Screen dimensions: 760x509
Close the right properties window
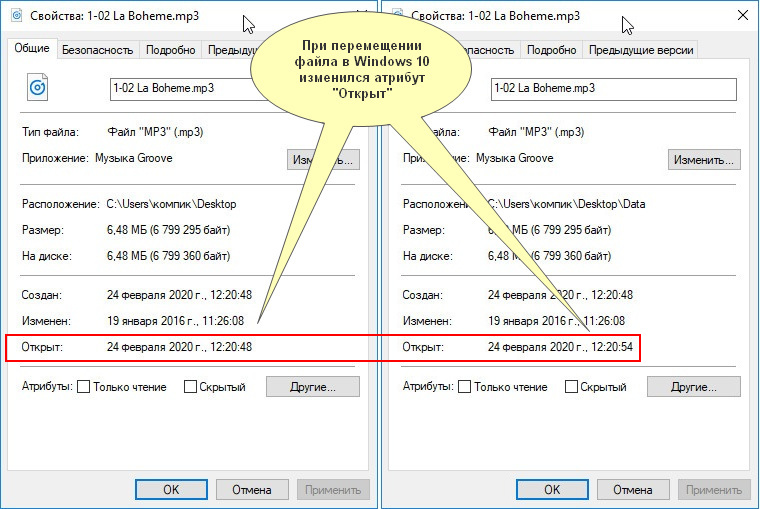click(x=741, y=17)
